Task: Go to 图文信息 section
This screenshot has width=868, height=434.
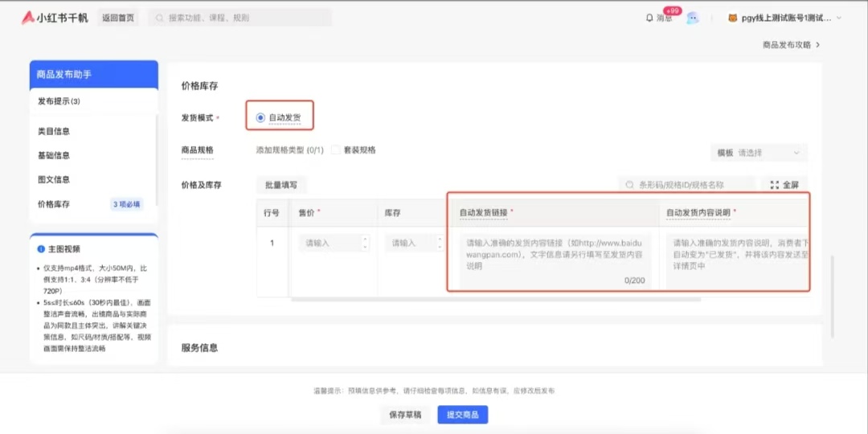Action: (54, 180)
